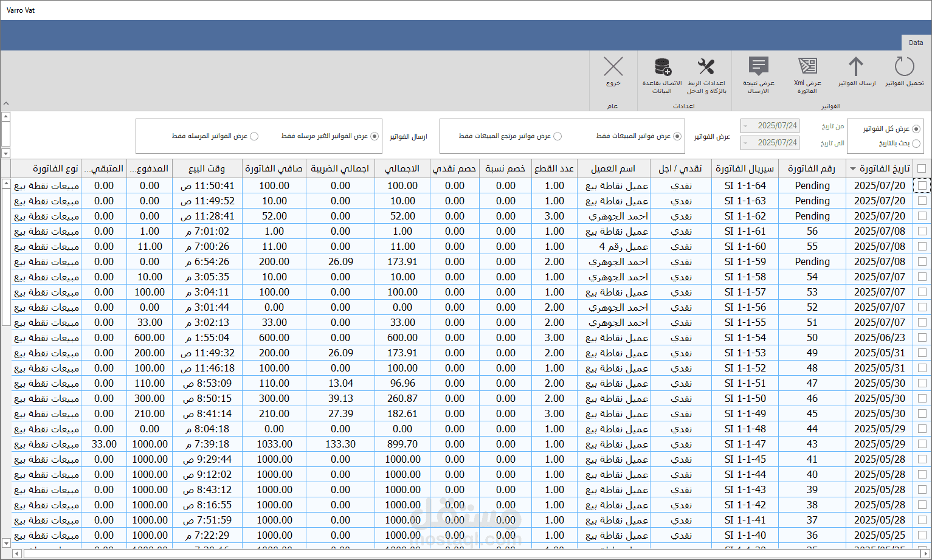The height and width of the screenshot is (560, 932).
Task: Click the 'اسم العميل' column header
Action: click(613, 168)
